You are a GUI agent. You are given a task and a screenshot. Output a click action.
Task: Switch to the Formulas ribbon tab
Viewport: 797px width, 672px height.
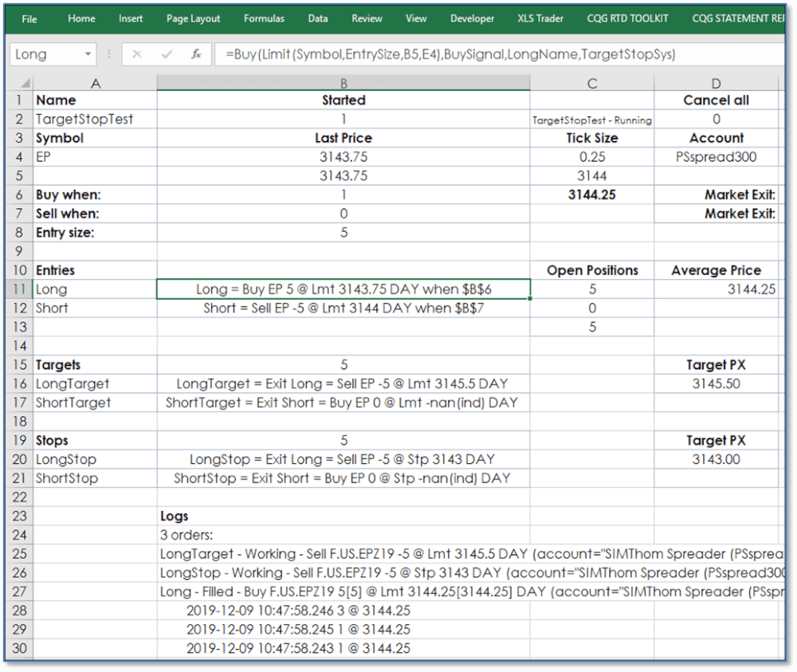[x=264, y=18]
